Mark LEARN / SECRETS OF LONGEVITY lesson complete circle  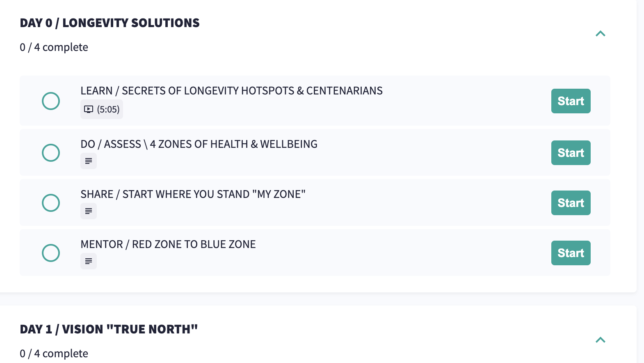point(51,101)
